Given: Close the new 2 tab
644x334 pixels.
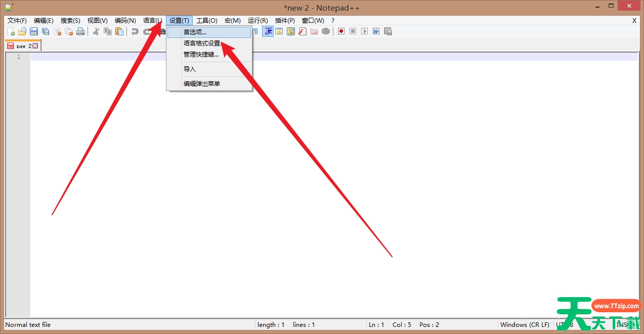Looking at the screenshot, I should (x=34, y=45).
